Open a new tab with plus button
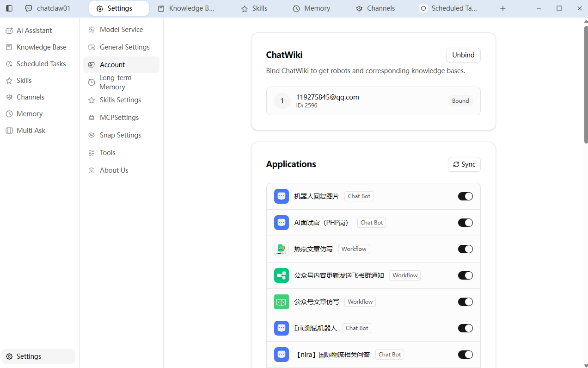This screenshot has height=368, width=588. pos(503,8)
